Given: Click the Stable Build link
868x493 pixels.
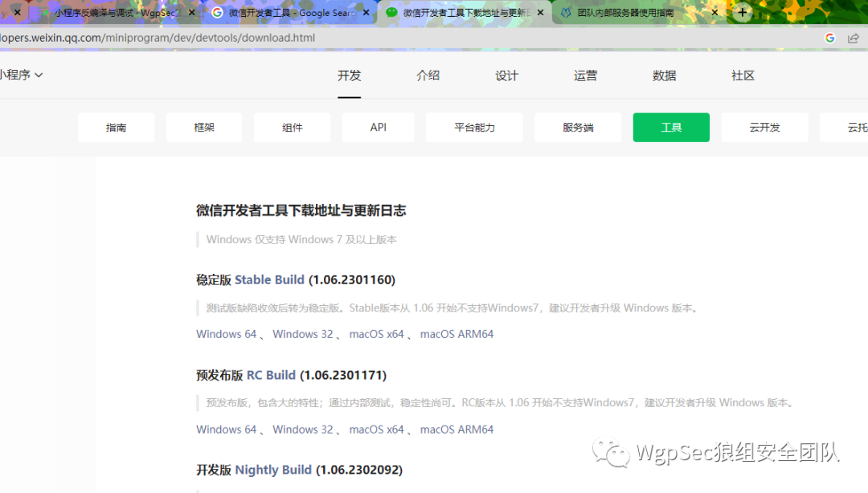Looking at the screenshot, I should 269,280.
